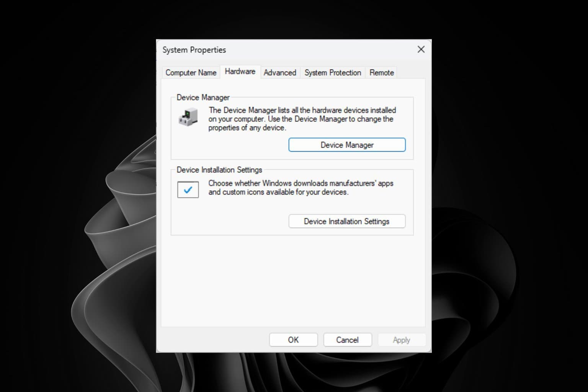Click the text 'Choose whether Windows downloads'
The width and height of the screenshot is (588, 392).
pyautogui.click(x=301, y=188)
